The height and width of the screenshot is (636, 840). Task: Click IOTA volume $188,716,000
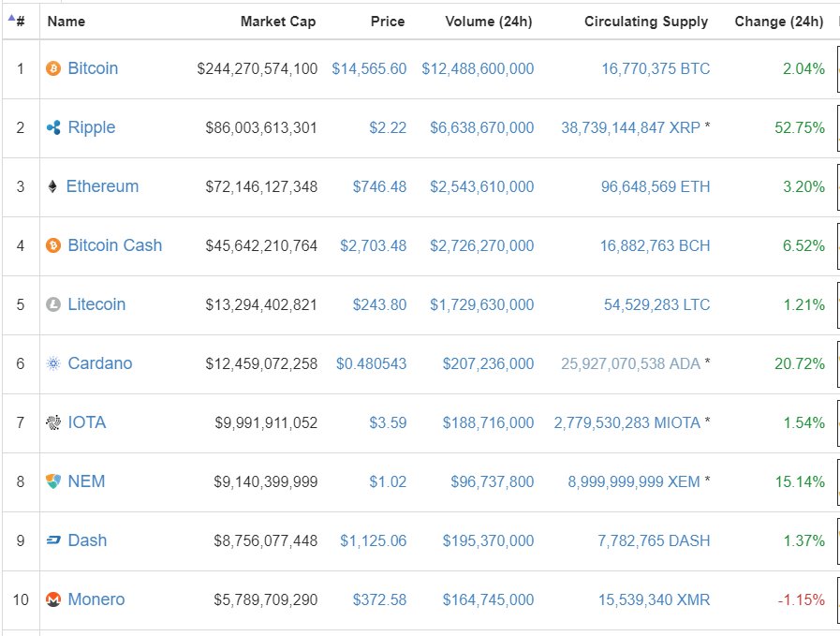[x=488, y=422]
